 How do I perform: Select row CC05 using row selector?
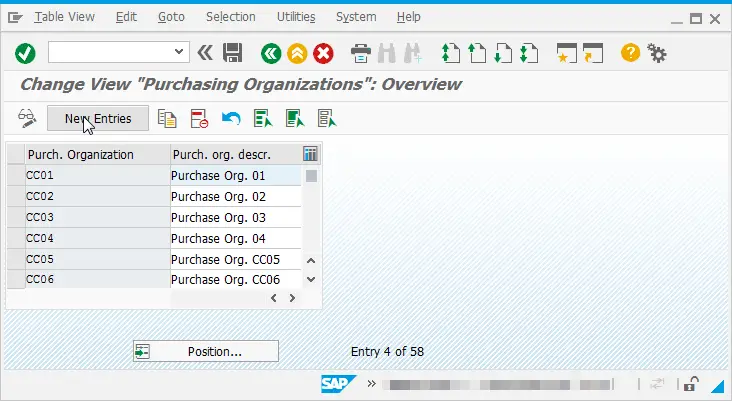pyautogui.click(x=15, y=260)
